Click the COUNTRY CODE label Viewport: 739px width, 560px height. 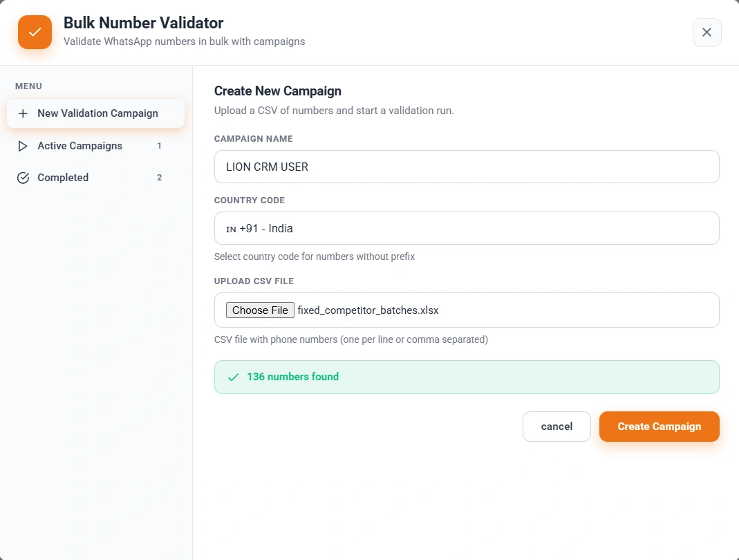tap(250, 200)
